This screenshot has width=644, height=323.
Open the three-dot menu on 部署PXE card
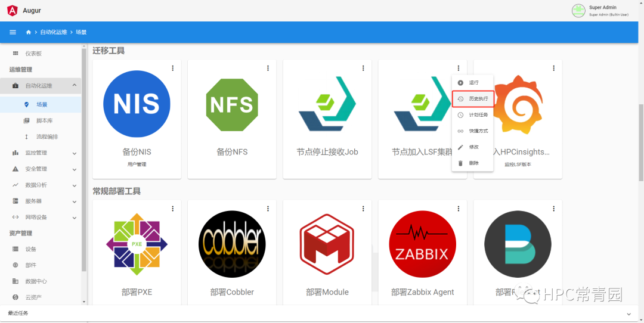(x=172, y=209)
